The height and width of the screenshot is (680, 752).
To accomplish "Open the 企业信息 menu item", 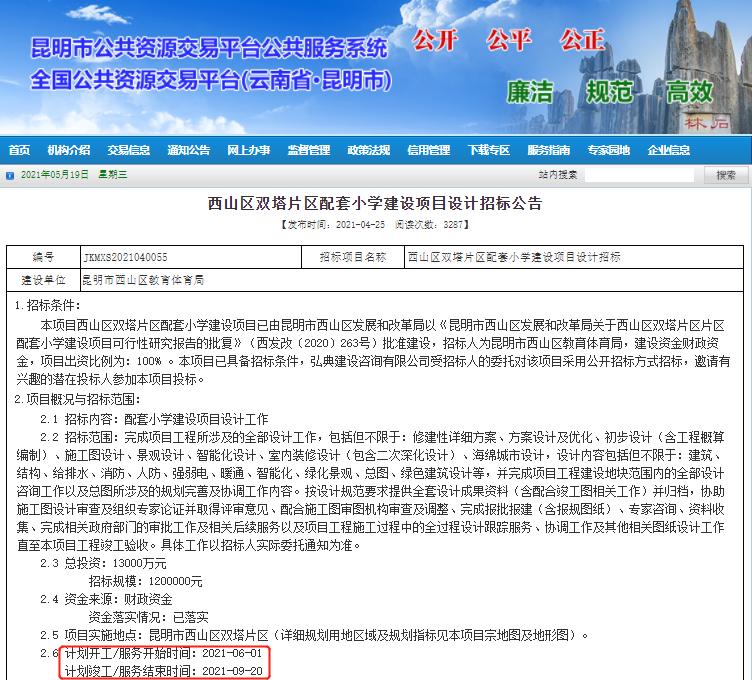I will click(x=669, y=150).
